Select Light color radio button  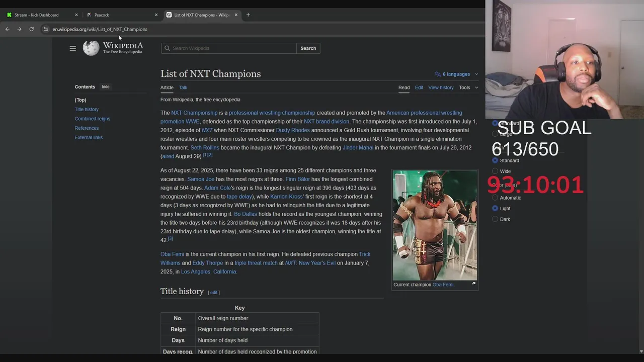point(495,208)
